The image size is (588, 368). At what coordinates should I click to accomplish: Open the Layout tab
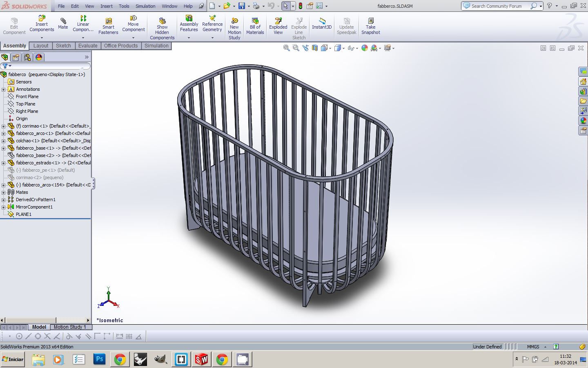(x=41, y=46)
